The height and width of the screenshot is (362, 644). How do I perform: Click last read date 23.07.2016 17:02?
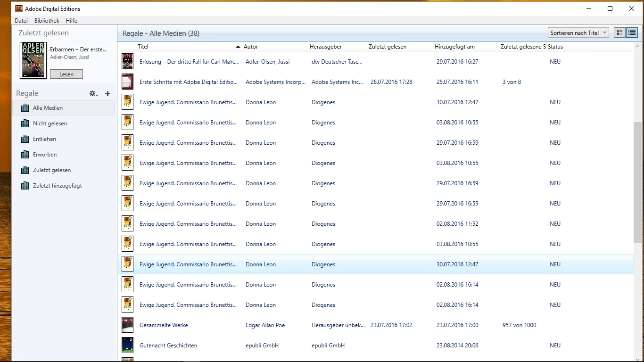(391, 325)
